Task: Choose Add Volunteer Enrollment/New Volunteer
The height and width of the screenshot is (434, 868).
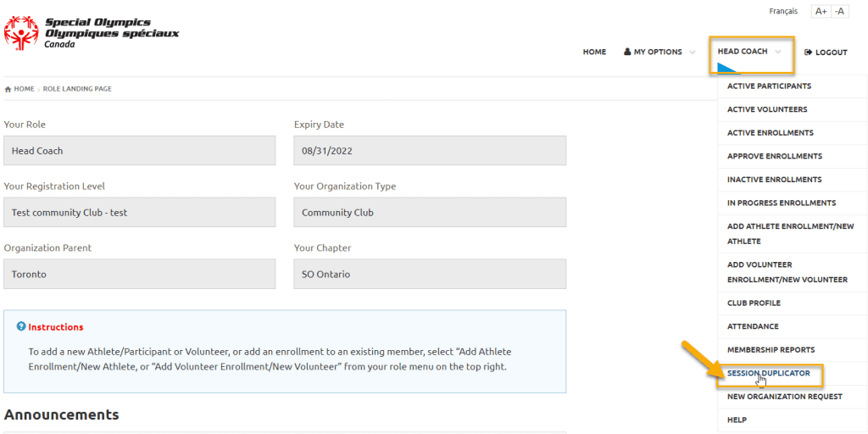Action: 793,272
